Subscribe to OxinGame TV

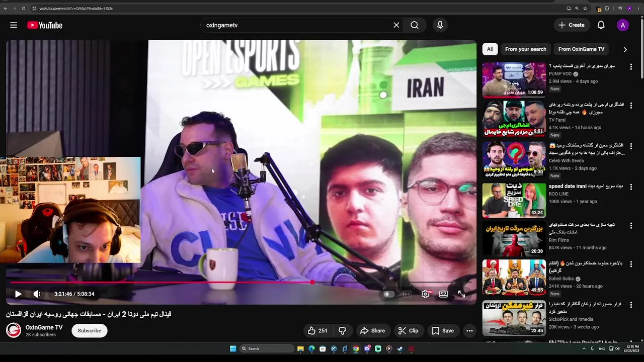point(90,331)
